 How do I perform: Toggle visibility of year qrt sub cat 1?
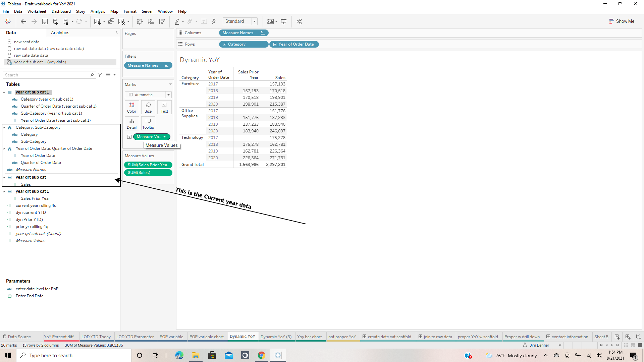(4, 92)
